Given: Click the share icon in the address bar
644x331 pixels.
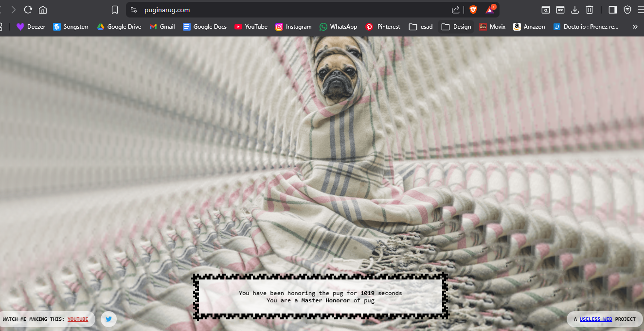Looking at the screenshot, I should 456,10.
